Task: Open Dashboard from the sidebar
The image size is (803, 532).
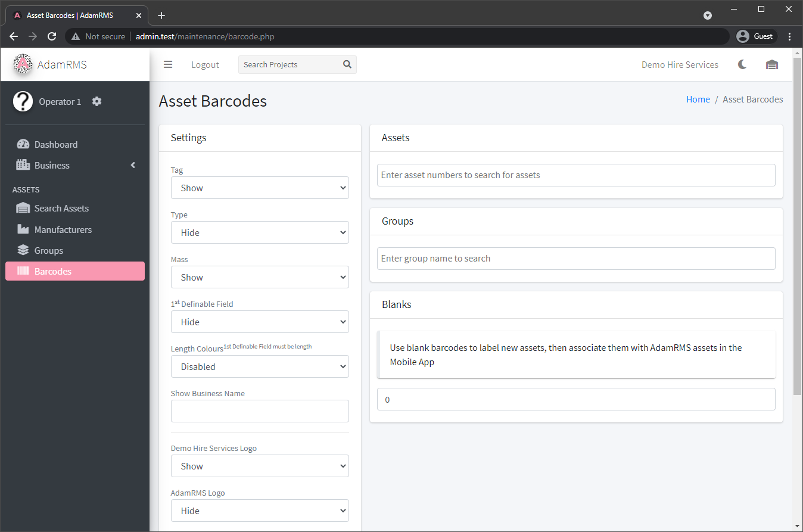Action: coord(55,144)
